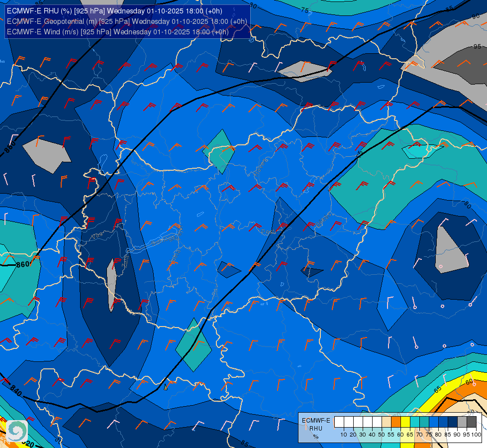The image size is (487, 448).
Task: Click the '75' humidity contour label at top
Action: pos(305,10)
